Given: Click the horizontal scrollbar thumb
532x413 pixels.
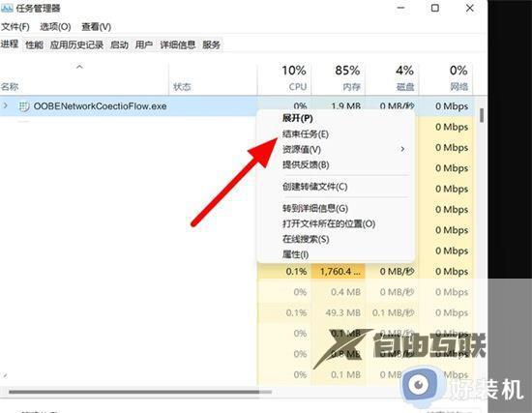Looking at the screenshot, I should point(140,392).
